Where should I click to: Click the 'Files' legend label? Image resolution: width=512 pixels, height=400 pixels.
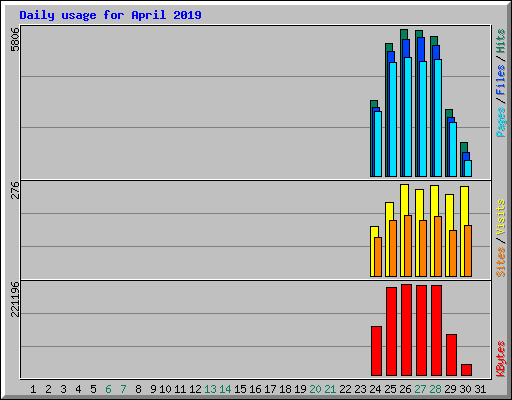[x=500, y=80]
